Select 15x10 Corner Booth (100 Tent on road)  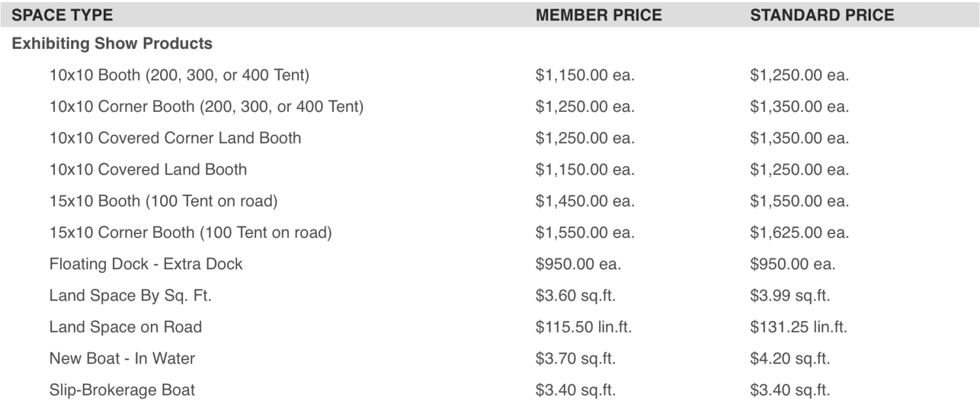pos(190,232)
